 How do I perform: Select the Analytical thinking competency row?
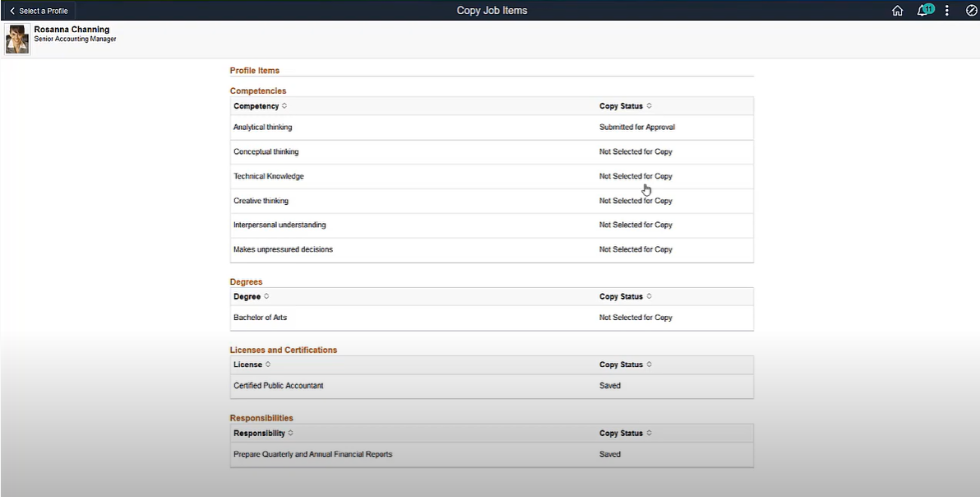coord(492,128)
